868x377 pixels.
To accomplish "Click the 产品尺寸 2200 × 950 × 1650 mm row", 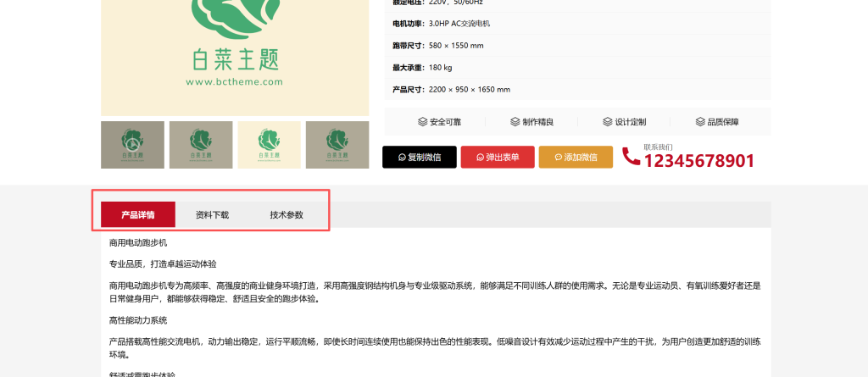I will click(577, 90).
